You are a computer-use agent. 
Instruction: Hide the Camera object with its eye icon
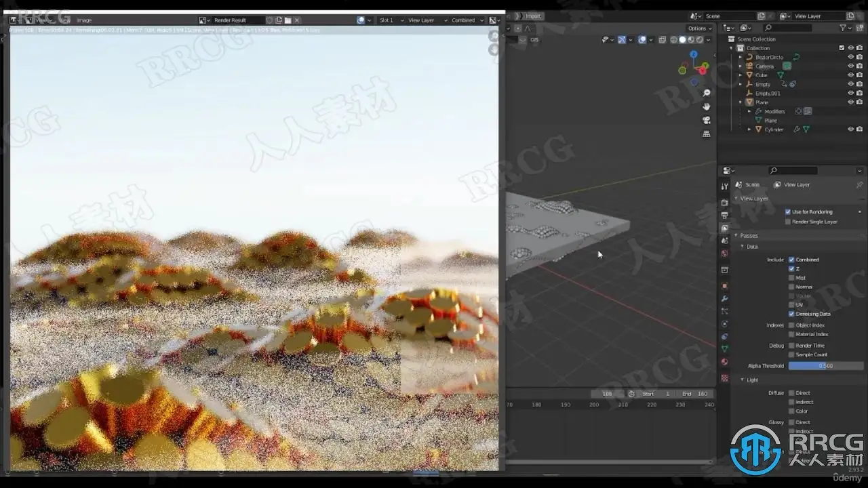tap(850, 66)
